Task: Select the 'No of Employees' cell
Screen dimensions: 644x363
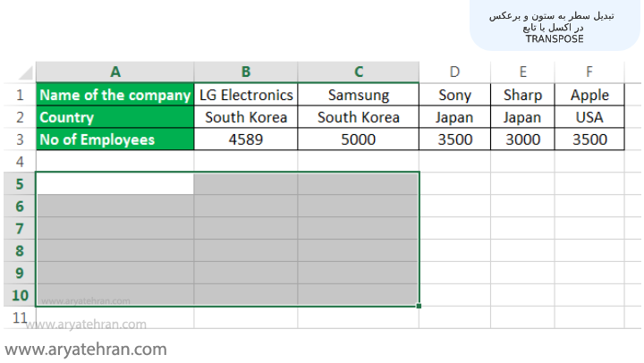Action: tap(114, 139)
